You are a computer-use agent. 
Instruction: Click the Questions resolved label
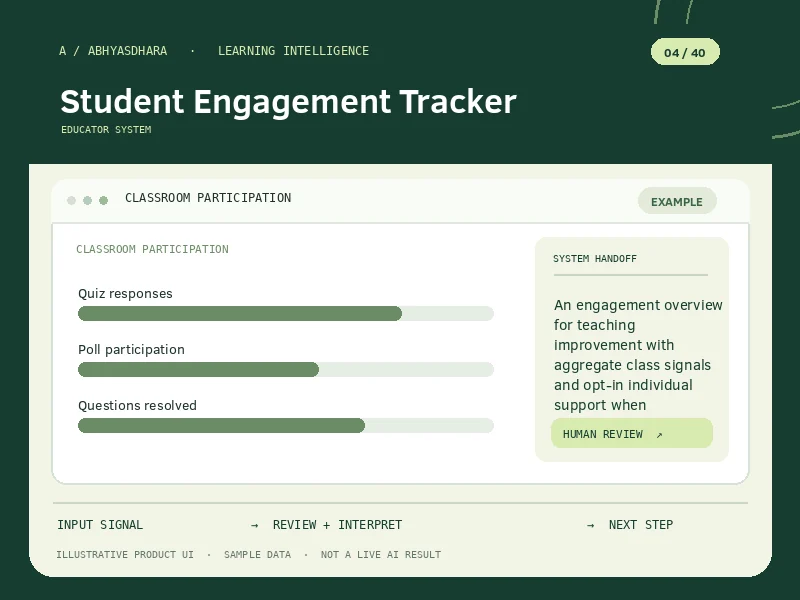pos(137,406)
